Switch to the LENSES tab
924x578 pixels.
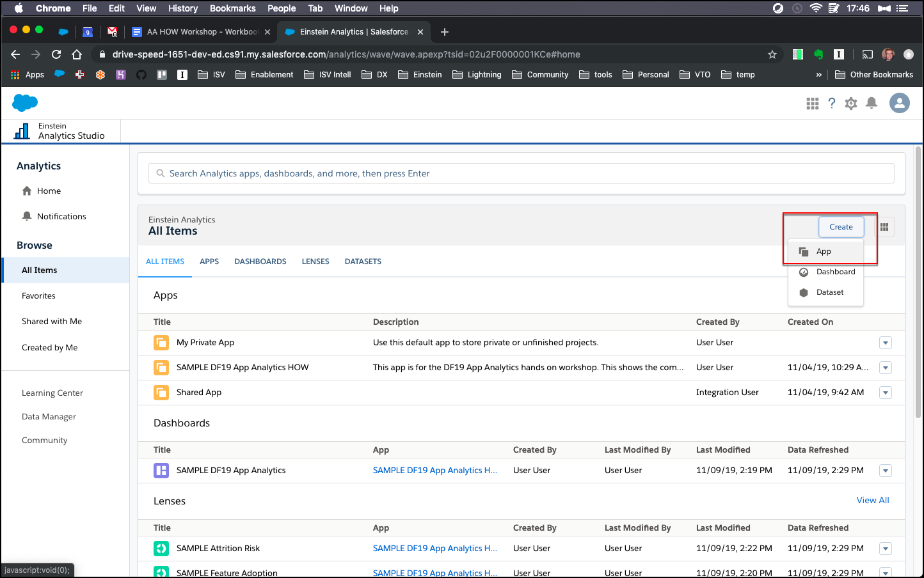(x=315, y=262)
